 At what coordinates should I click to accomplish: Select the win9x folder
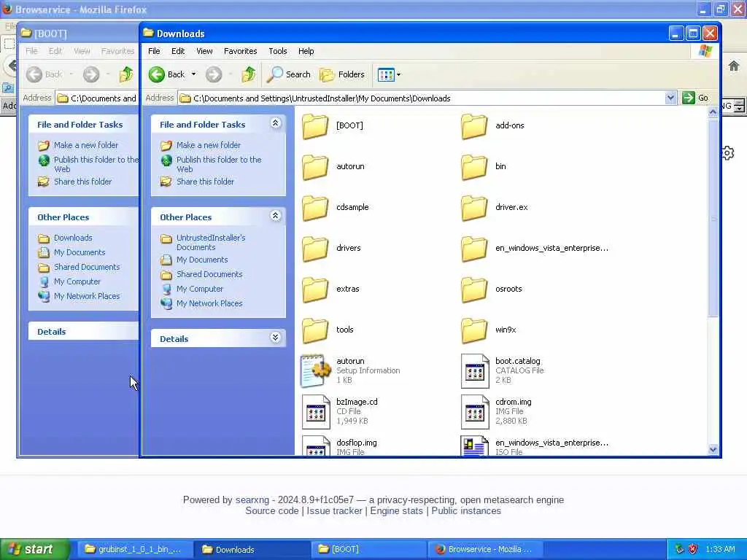489,330
